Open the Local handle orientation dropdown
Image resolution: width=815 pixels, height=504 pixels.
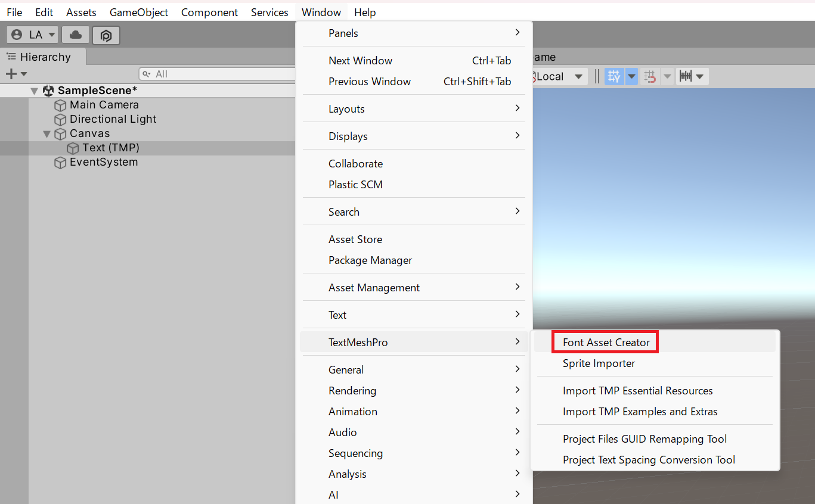559,76
